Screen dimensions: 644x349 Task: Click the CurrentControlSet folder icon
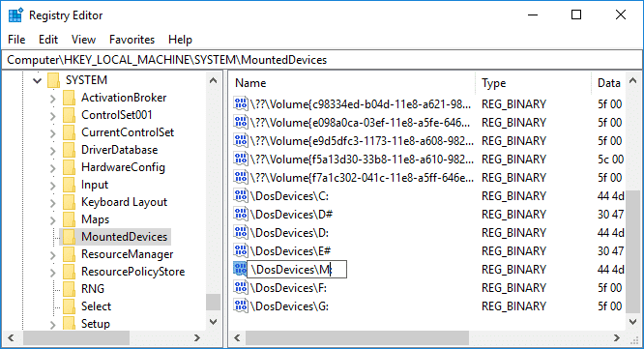[x=69, y=132]
